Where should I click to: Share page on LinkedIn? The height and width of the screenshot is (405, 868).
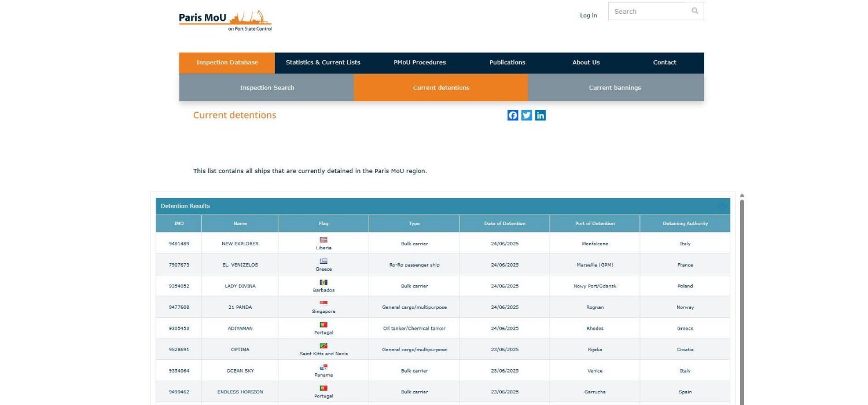[x=540, y=115]
